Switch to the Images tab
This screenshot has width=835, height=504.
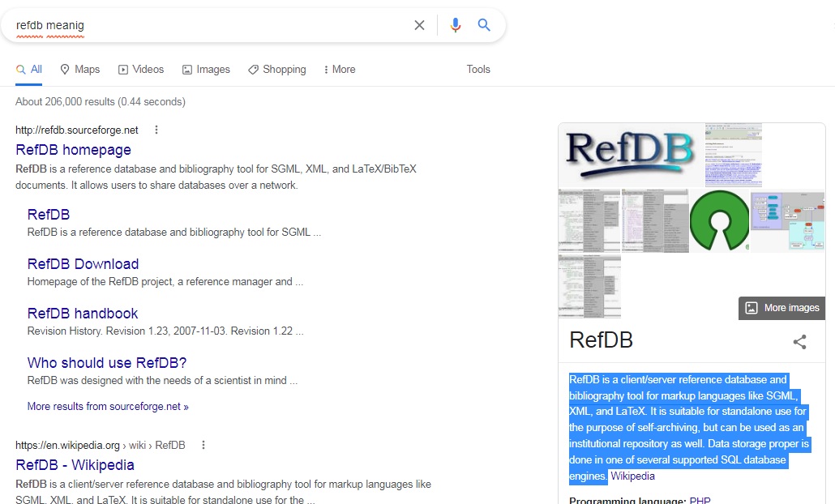point(206,70)
